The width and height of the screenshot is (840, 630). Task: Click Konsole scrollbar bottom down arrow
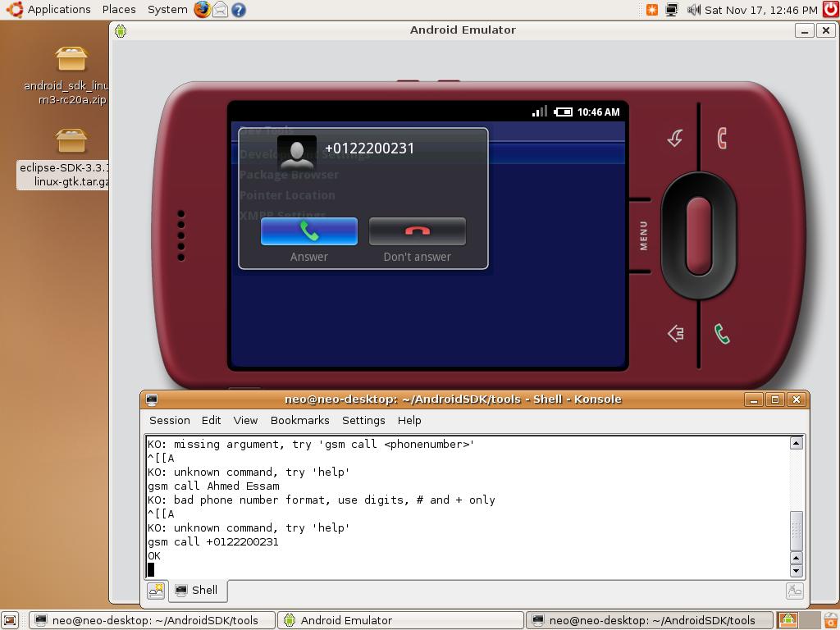[796, 571]
